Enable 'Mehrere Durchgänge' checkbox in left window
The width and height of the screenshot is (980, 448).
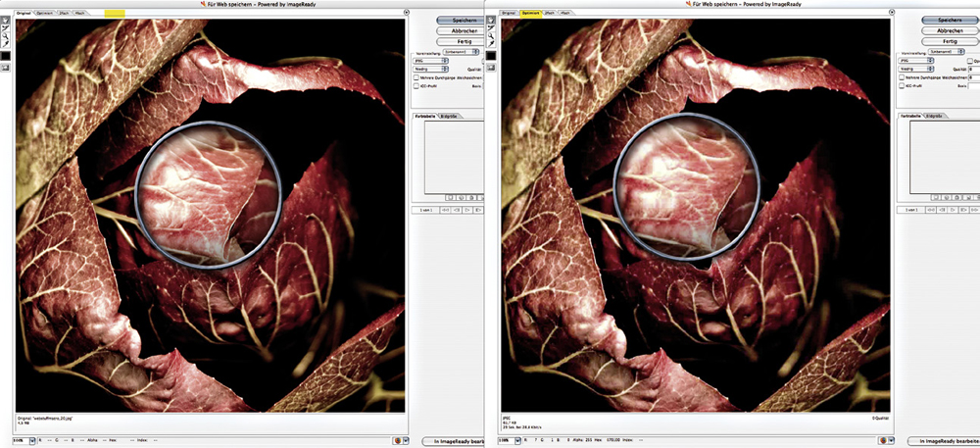tap(416, 77)
